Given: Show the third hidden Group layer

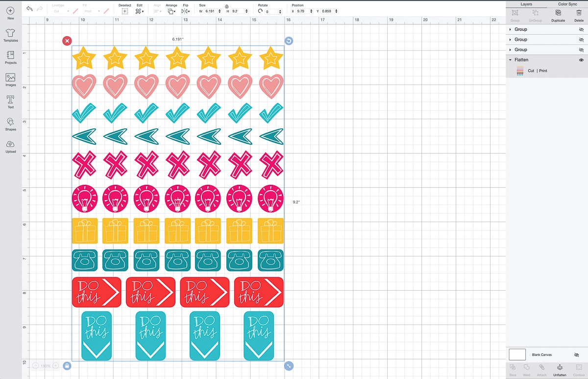Looking at the screenshot, I should (581, 50).
